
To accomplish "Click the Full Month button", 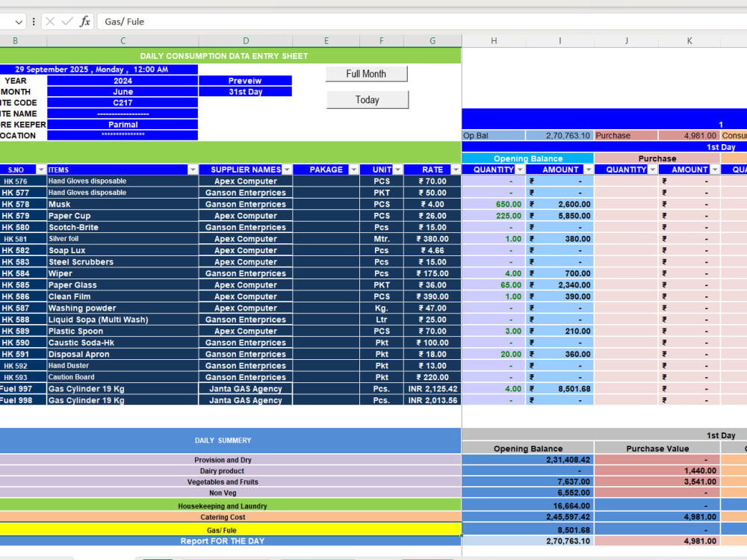I will point(366,74).
